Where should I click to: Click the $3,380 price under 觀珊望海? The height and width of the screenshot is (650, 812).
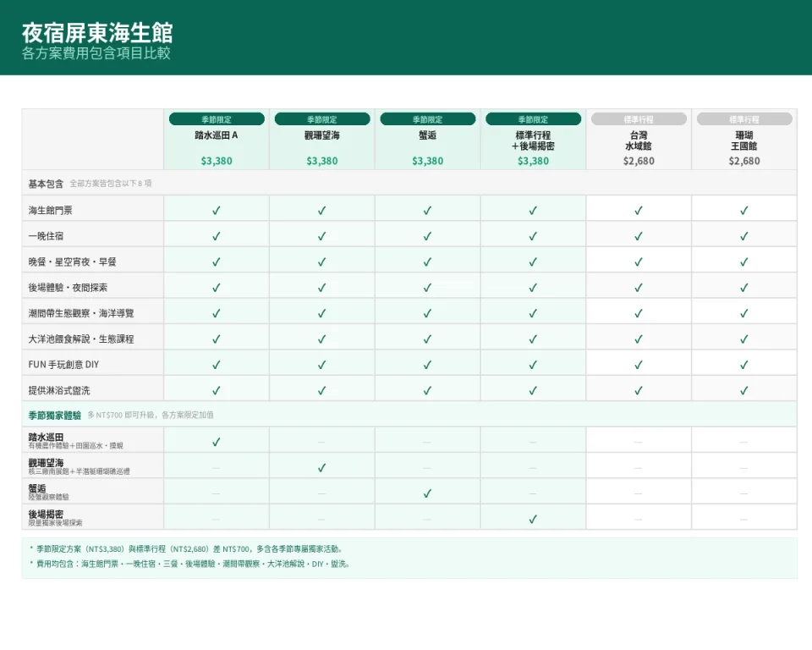pos(322,161)
